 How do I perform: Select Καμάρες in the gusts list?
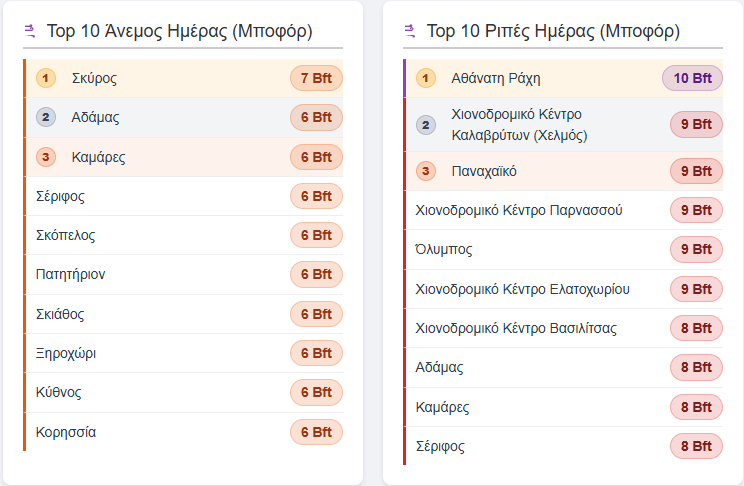tap(565, 407)
